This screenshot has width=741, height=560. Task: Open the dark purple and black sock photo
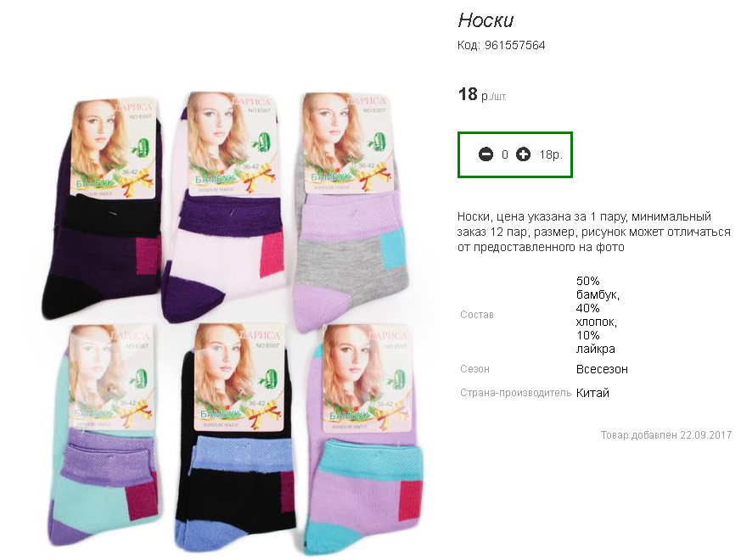point(103,208)
